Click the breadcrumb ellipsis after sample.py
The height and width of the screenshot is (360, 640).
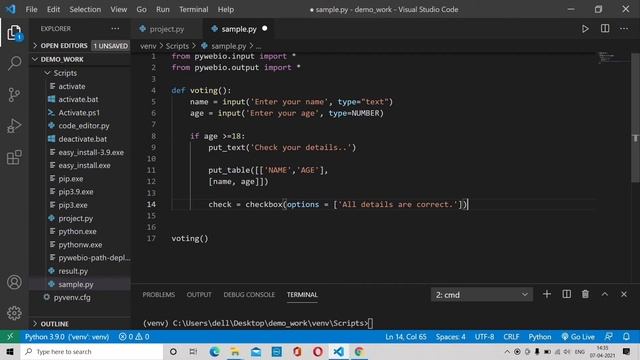click(259, 46)
